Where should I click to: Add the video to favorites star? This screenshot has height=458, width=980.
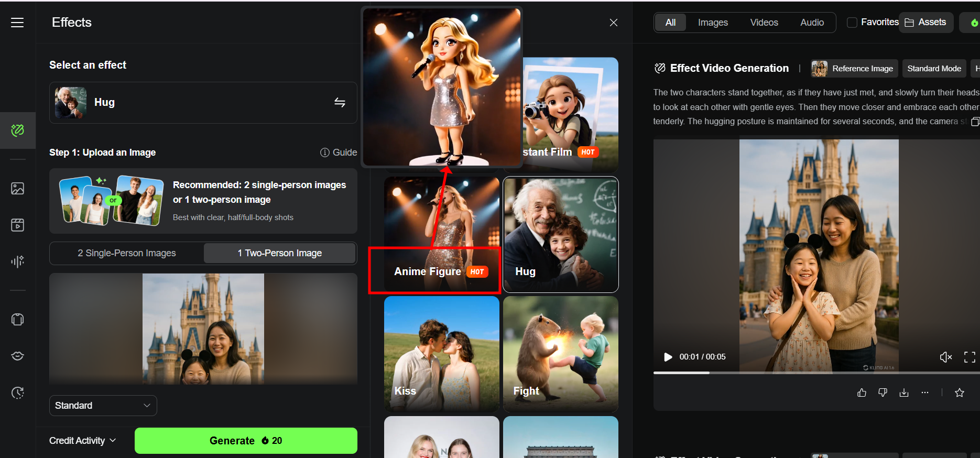(960, 392)
